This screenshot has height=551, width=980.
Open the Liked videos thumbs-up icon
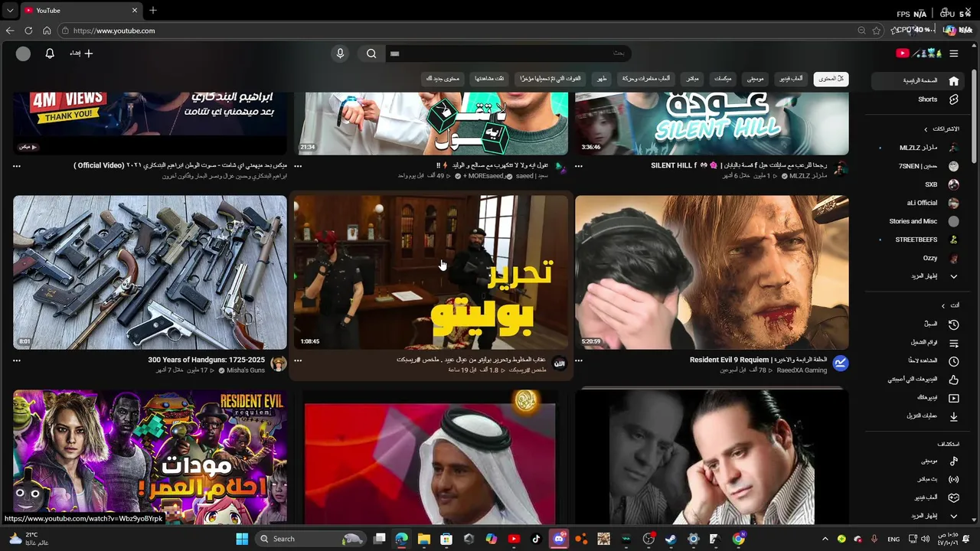click(954, 380)
